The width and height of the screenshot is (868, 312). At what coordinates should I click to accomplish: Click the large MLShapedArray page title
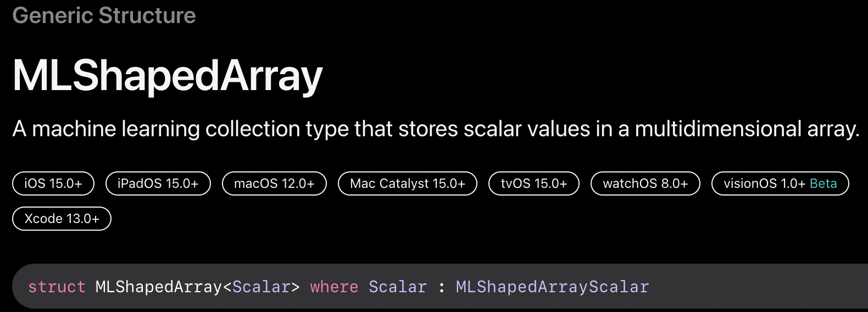[167, 76]
